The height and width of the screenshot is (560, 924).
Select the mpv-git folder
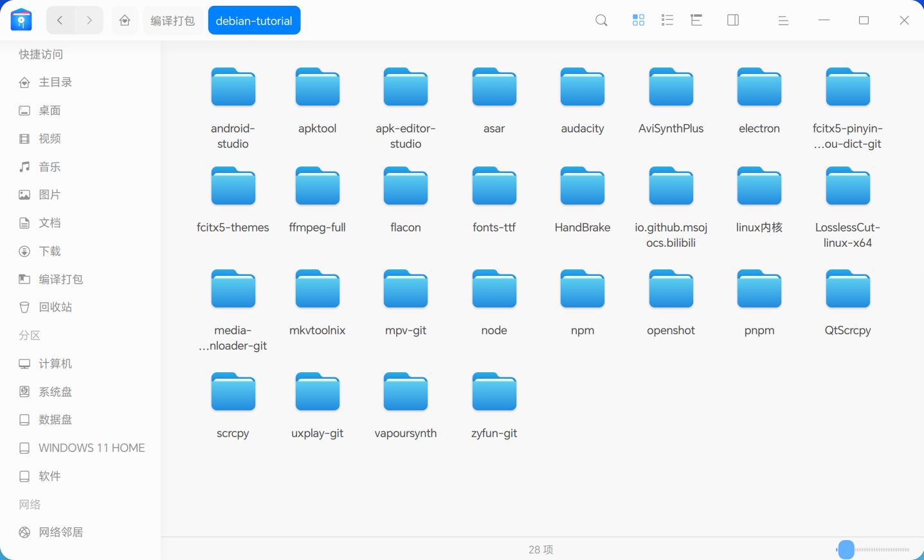click(406, 302)
